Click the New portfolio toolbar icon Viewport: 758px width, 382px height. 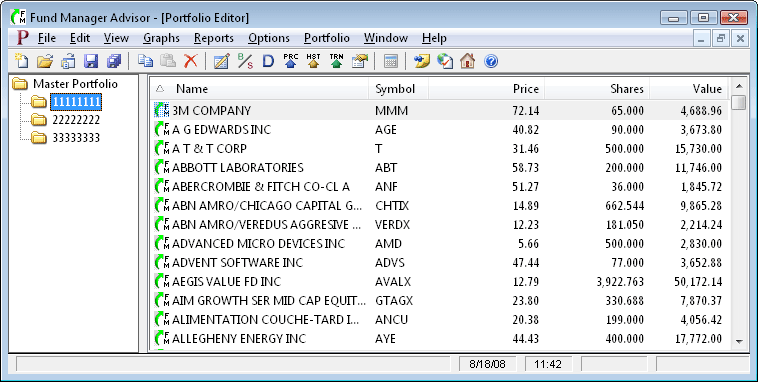(21, 61)
